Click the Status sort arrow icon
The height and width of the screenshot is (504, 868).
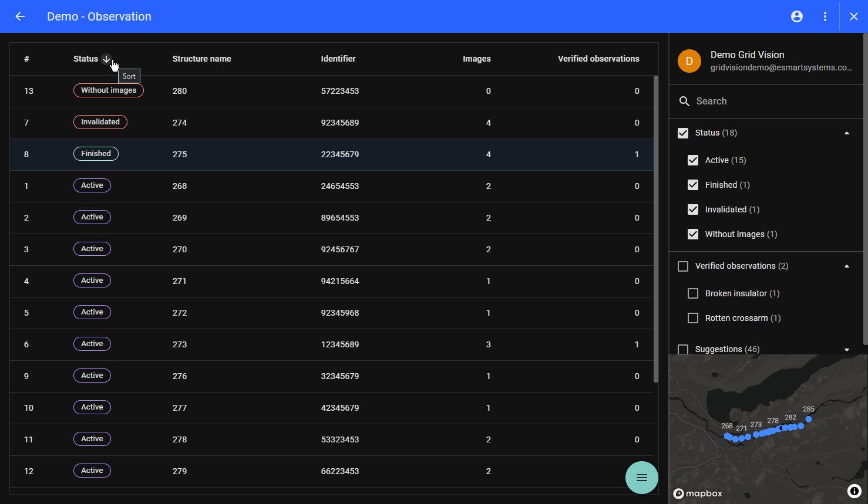coord(106,59)
